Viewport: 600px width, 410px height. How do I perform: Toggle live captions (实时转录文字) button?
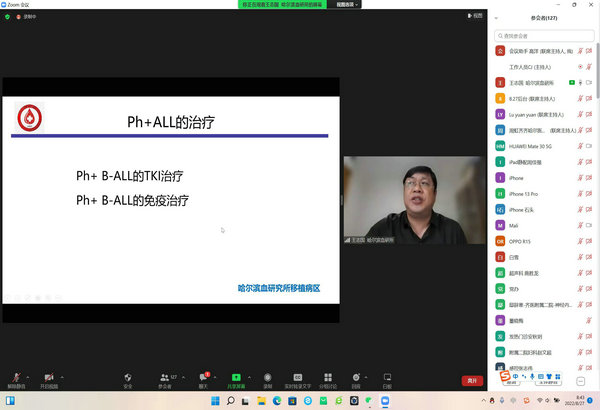pos(297,377)
